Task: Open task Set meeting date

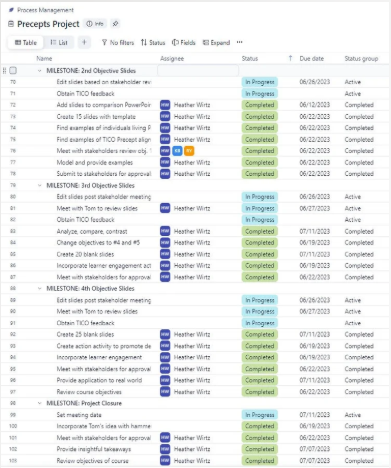Action: point(79,415)
